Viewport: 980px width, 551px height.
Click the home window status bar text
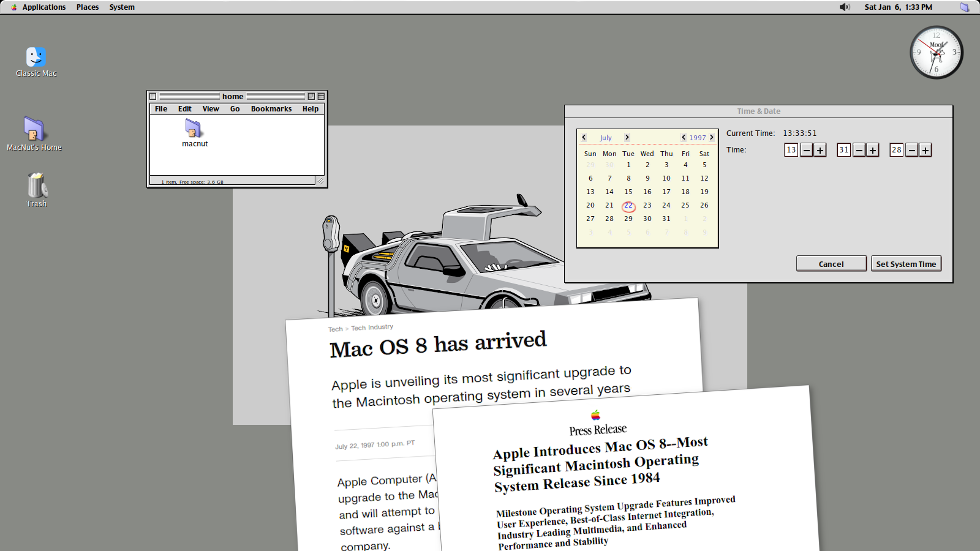tap(192, 182)
